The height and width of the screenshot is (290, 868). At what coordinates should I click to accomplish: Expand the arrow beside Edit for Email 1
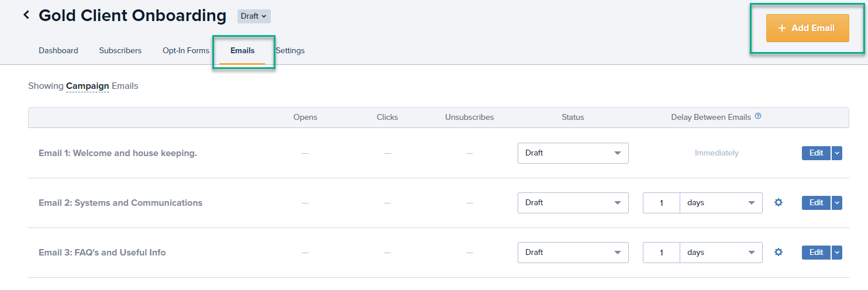836,153
